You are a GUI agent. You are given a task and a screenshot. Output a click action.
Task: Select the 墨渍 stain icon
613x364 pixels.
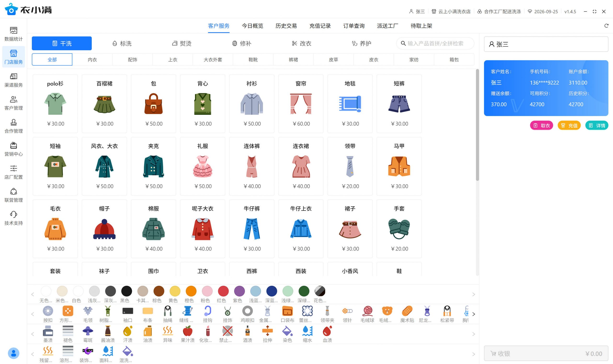48,331
